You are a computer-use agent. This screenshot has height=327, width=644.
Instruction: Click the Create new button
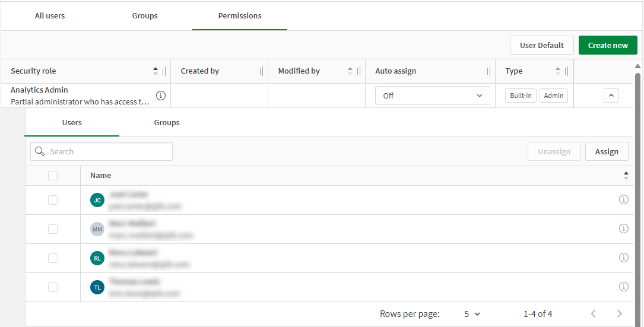tap(608, 46)
